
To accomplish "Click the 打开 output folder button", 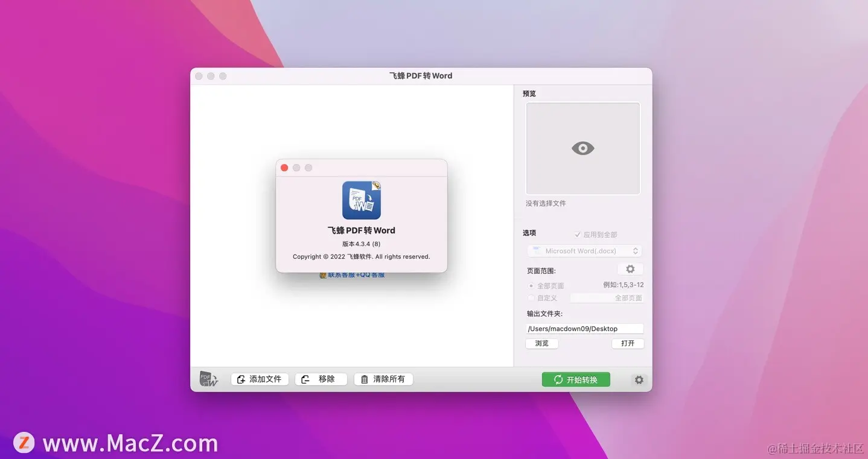I will [x=628, y=343].
